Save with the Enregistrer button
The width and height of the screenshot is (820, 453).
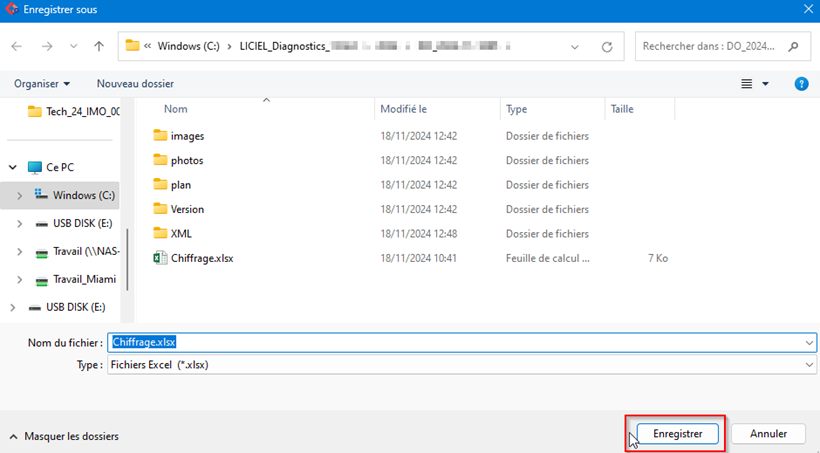tap(678, 434)
